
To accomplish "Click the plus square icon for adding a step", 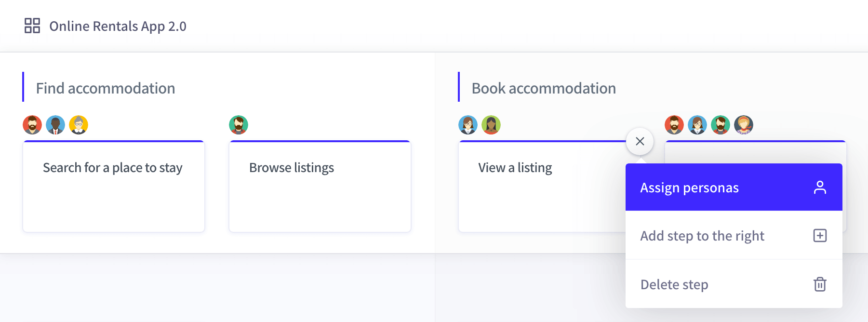I will pyautogui.click(x=820, y=236).
